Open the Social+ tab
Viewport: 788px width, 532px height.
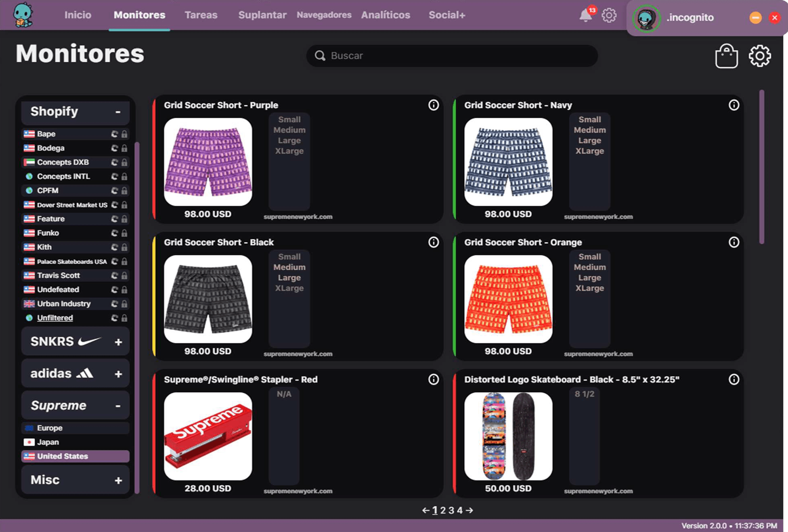click(x=447, y=15)
